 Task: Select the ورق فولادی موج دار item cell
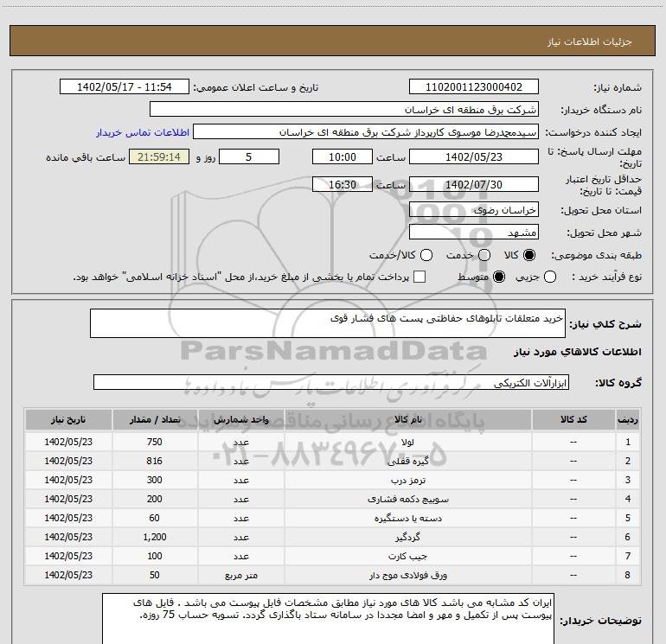(x=407, y=575)
